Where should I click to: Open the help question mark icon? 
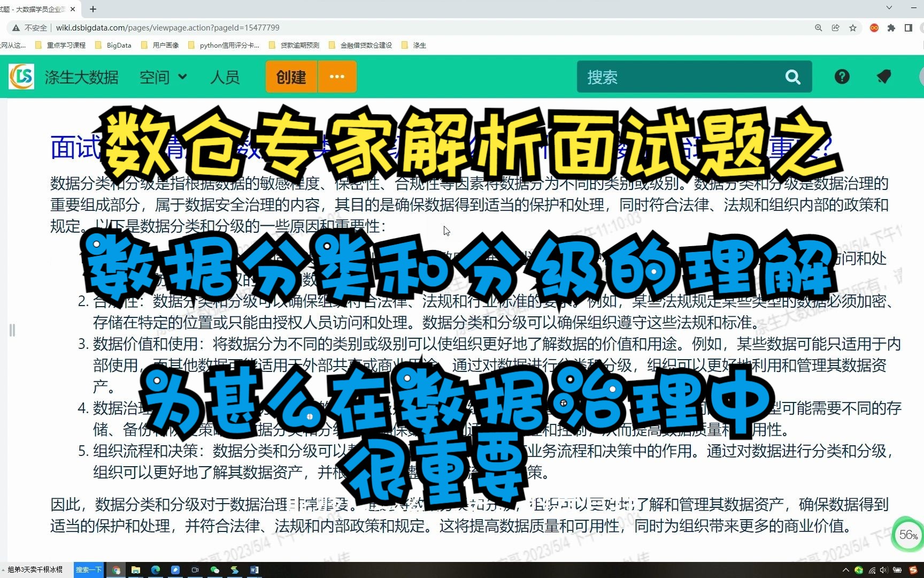tap(842, 77)
